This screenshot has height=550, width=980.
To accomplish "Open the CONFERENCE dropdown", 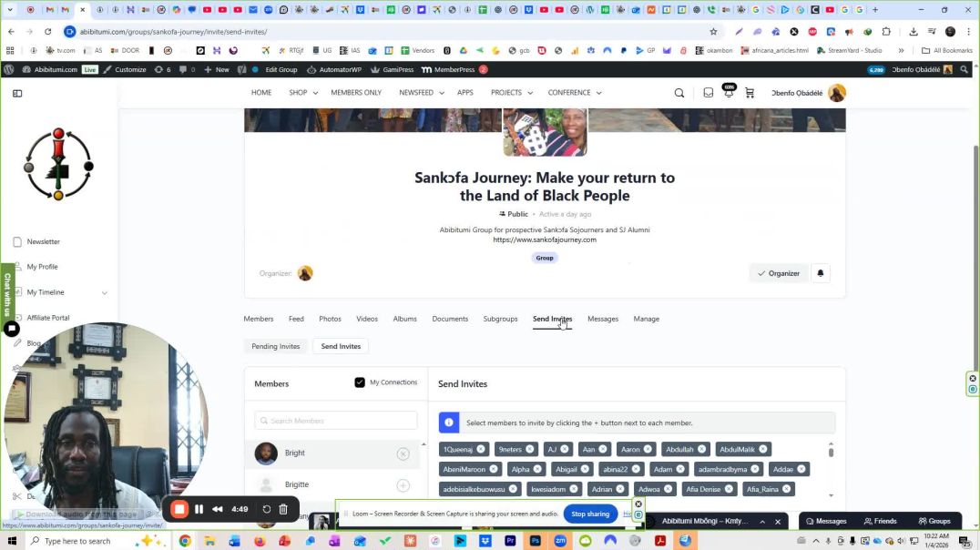I will click(574, 92).
